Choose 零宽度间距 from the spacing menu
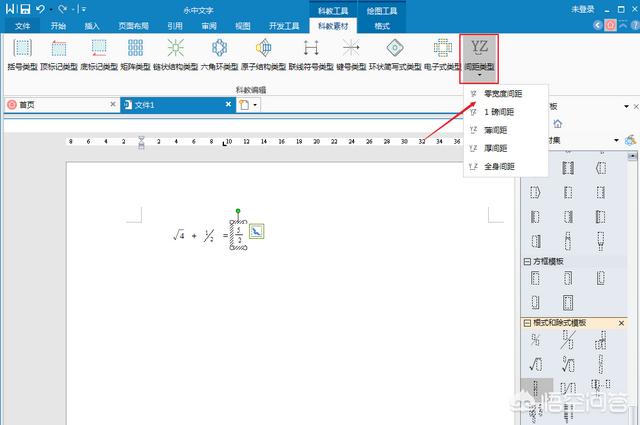640x425 pixels. 505,93
